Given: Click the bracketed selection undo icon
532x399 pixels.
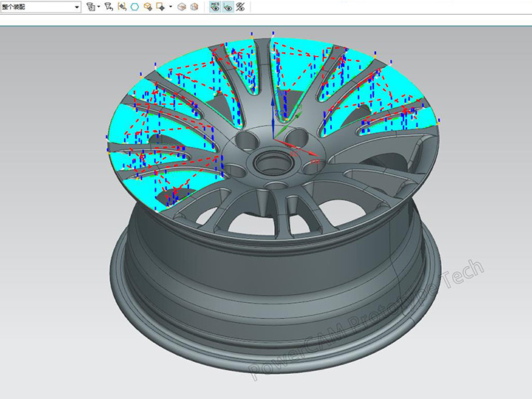Looking at the screenshot, I should pyautogui.click(x=122, y=7).
